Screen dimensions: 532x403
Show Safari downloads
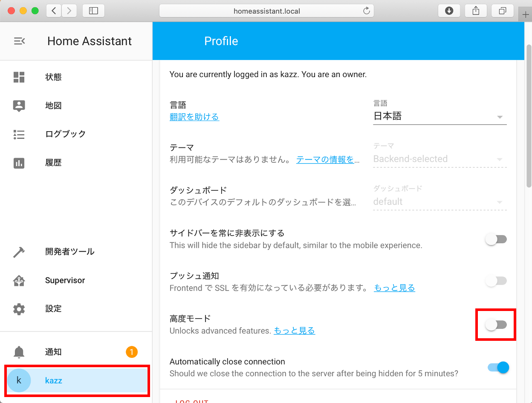[x=449, y=11]
